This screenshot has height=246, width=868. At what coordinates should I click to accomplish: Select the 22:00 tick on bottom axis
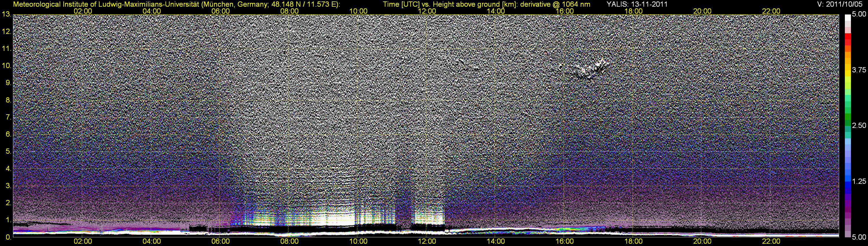(771, 241)
